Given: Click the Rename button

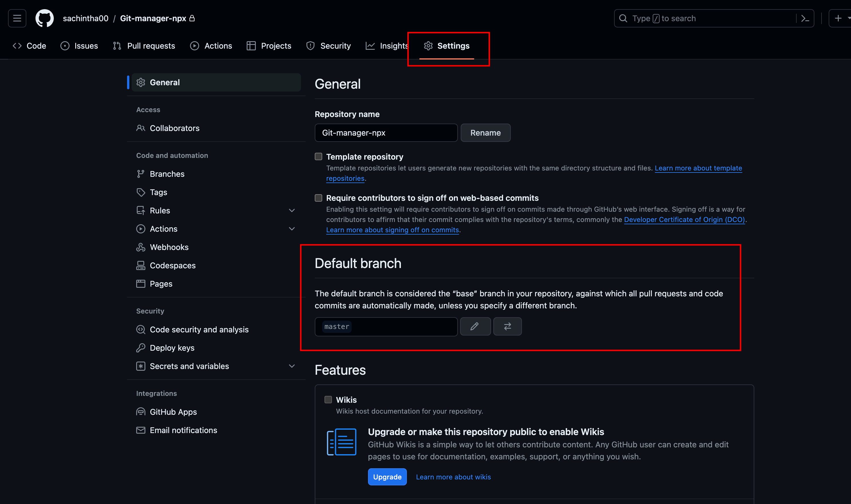Looking at the screenshot, I should point(485,133).
